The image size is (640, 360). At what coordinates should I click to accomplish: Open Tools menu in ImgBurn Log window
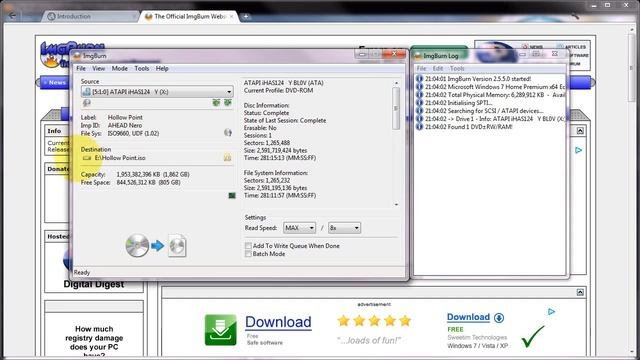[457, 68]
